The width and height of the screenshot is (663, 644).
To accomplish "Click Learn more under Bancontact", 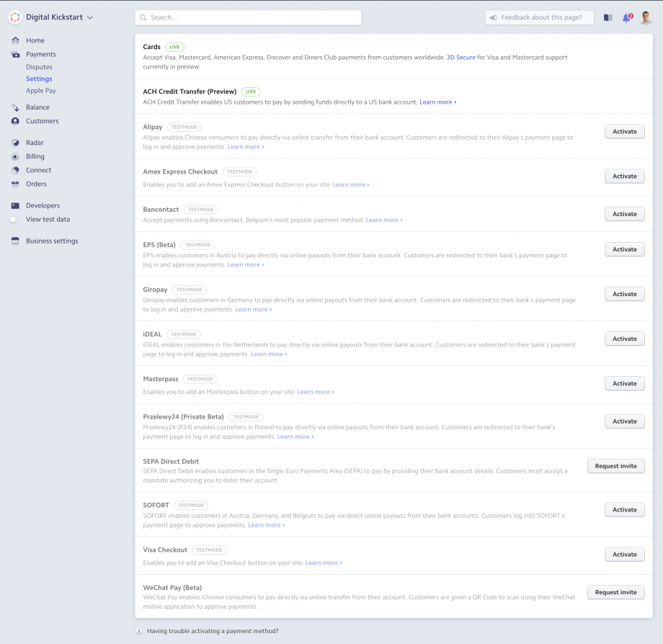I will tap(384, 220).
